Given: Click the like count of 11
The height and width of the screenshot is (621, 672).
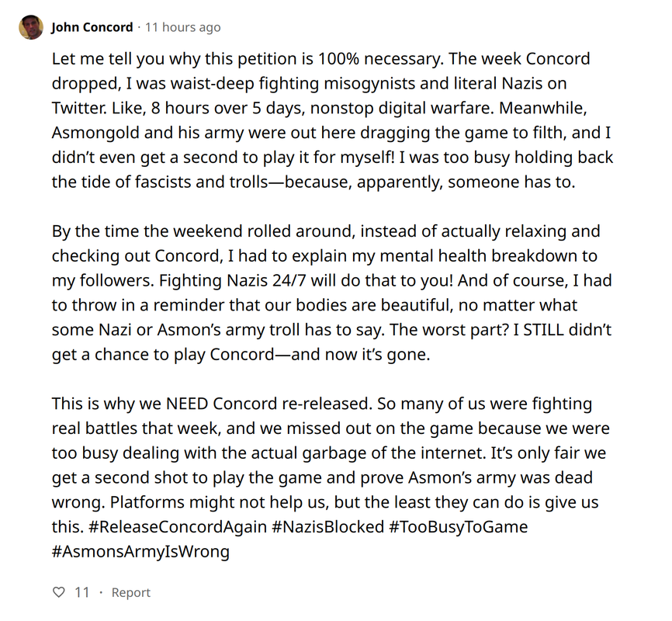Looking at the screenshot, I should (81, 592).
